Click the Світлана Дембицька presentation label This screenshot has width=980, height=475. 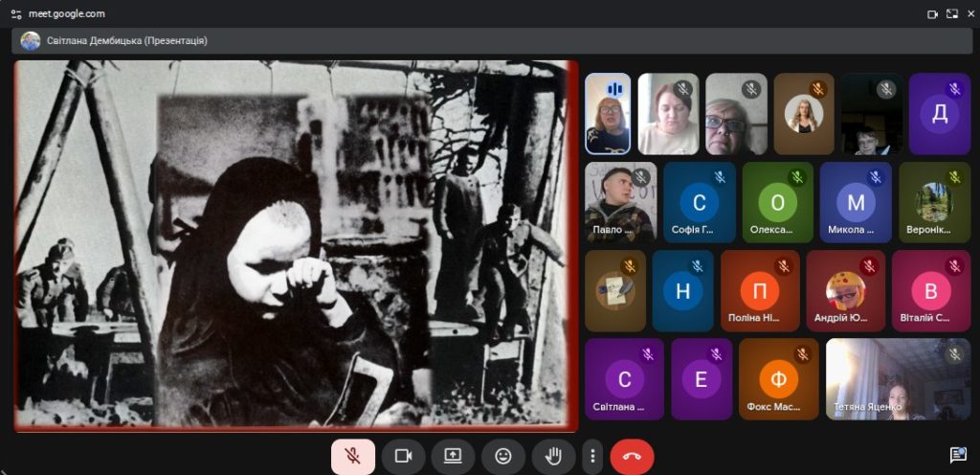[126, 41]
